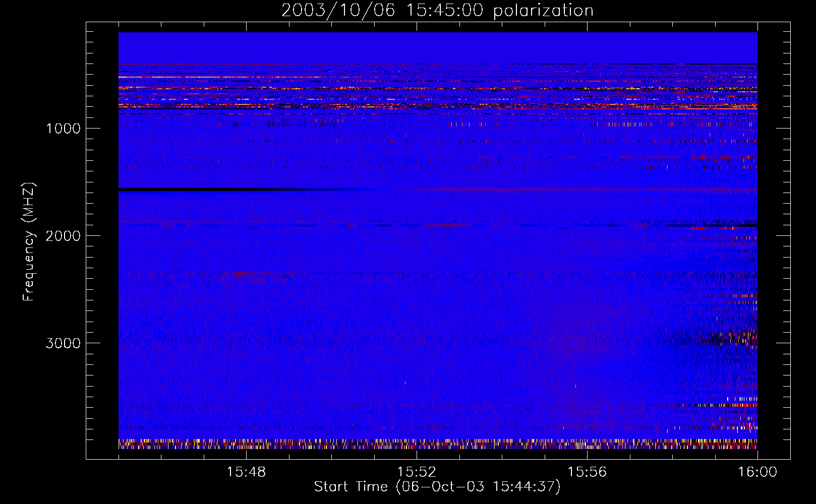This screenshot has width=816, height=504.
Task: Click the 2000 frequency tick label
Action: click(x=63, y=236)
